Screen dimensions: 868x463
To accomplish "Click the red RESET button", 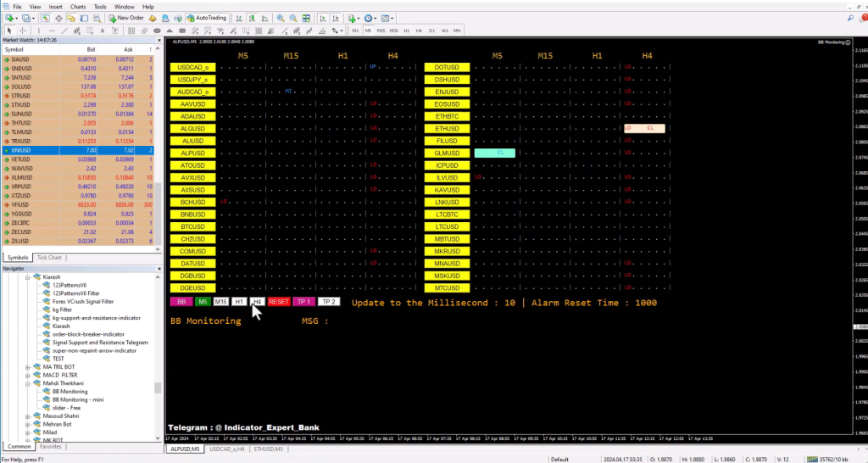I will [x=278, y=302].
